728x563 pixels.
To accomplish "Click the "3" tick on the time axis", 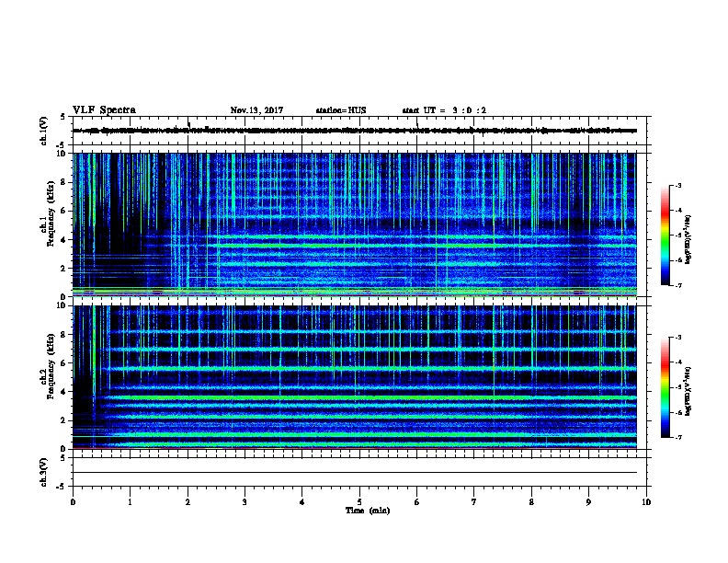I will [x=245, y=501].
